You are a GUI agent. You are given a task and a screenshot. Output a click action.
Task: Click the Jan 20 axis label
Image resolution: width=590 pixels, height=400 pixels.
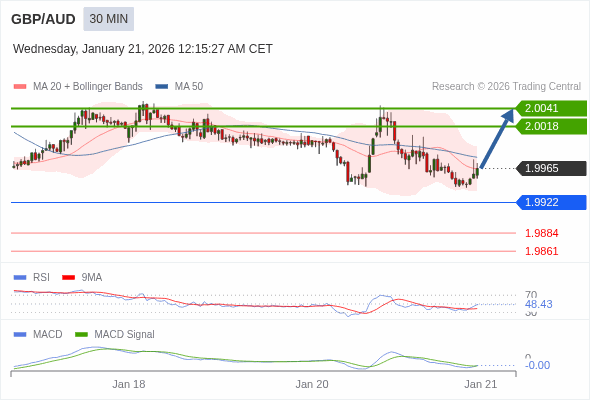coord(312,384)
